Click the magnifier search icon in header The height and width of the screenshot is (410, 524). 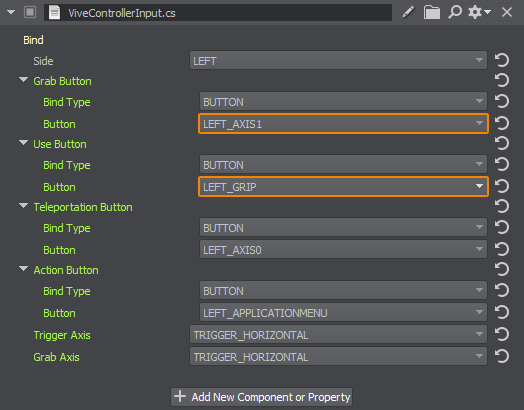point(455,12)
